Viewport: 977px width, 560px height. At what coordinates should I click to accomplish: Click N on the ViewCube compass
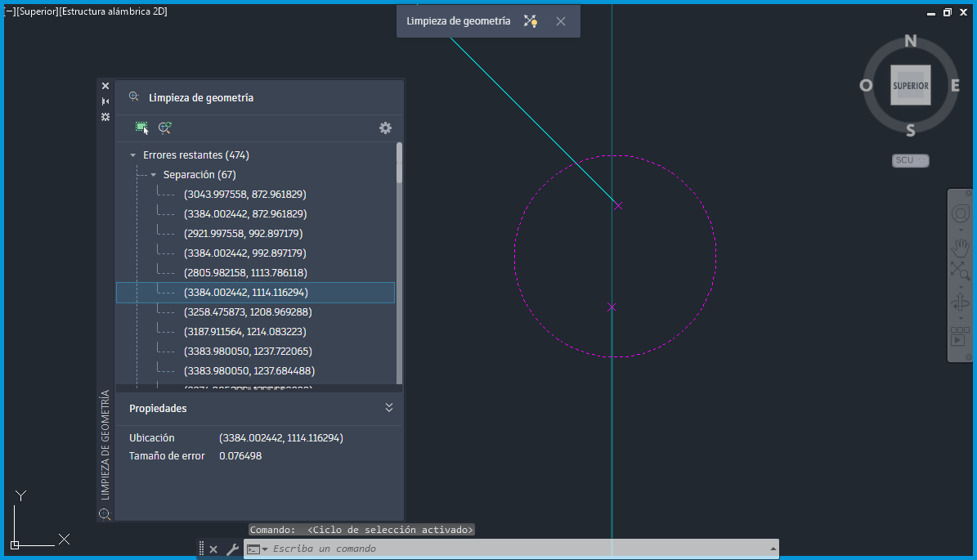pyautogui.click(x=910, y=41)
